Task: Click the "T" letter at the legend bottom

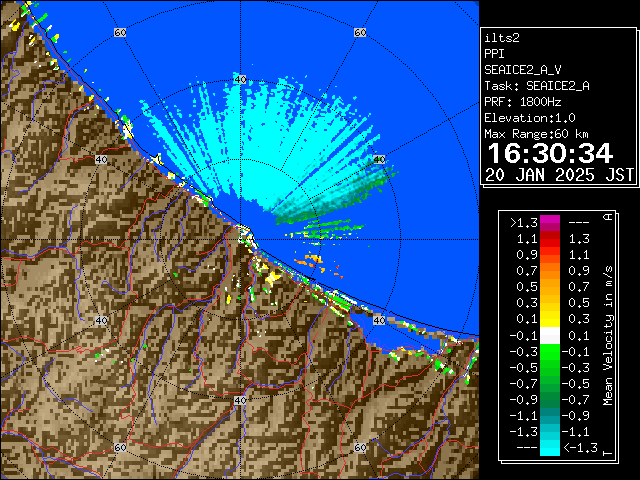Action: pos(608,453)
